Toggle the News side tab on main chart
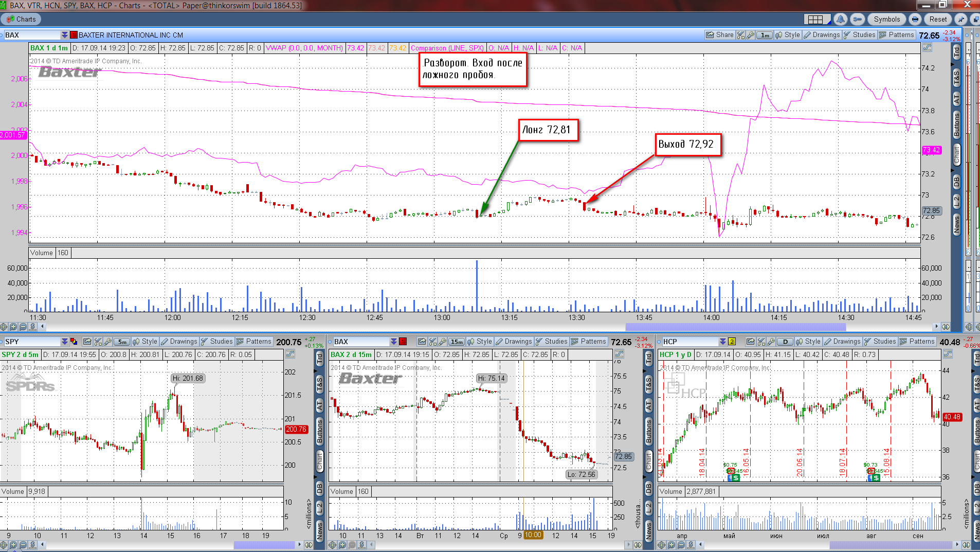Image resolution: width=980 pixels, height=552 pixels. tap(956, 225)
